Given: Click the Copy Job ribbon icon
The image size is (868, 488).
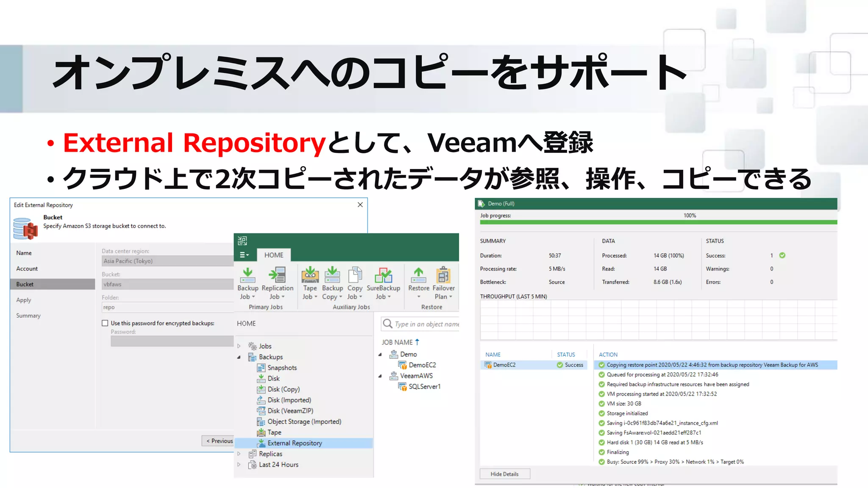Looking at the screenshot, I should [355, 275].
